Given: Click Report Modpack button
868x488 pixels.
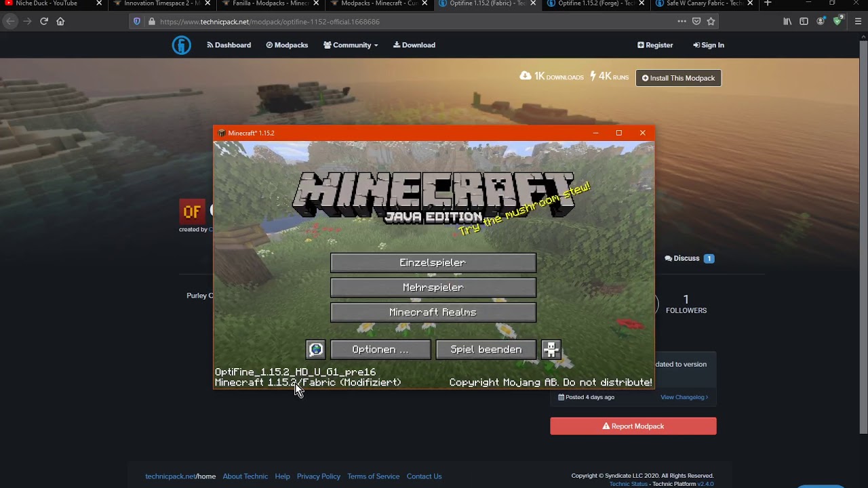Looking at the screenshot, I should click(633, 426).
